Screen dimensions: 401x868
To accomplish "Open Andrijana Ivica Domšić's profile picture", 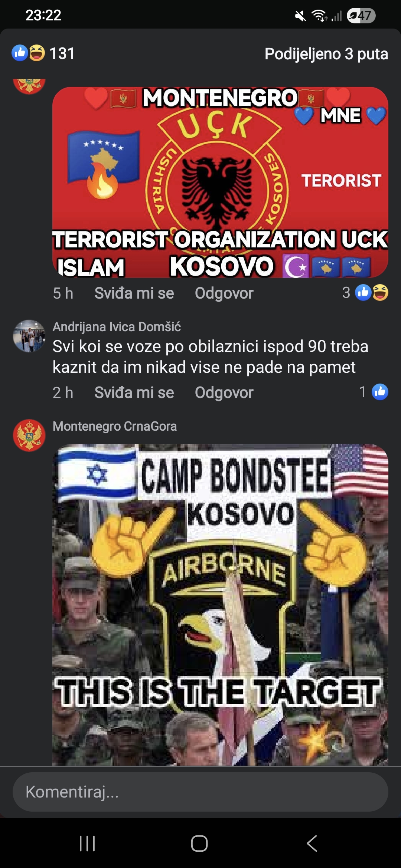I will point(29,336).
